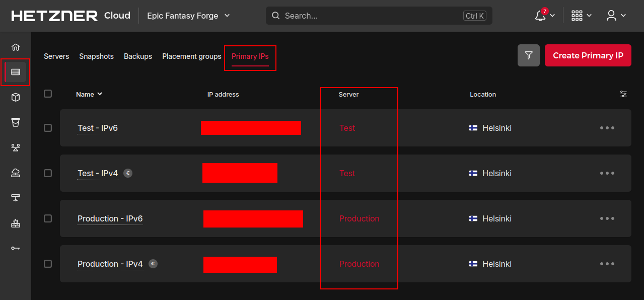The image size is (644, 300).
Task: Open actions menu for Test - IPv6
Action: click(x=607, y=128)
